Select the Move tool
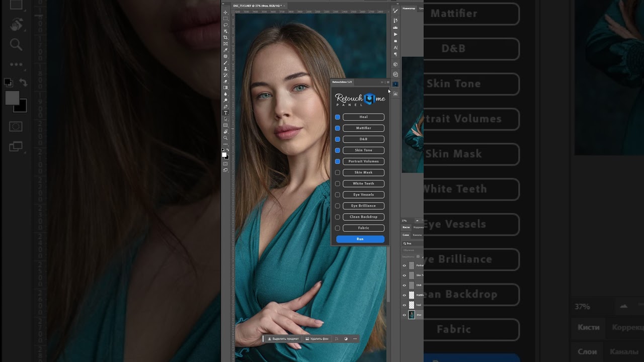644x362 pixels. click(225, 12)
